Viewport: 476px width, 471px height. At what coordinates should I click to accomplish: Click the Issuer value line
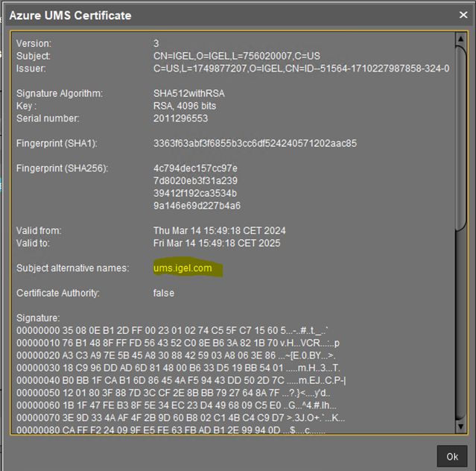[301, 69]
